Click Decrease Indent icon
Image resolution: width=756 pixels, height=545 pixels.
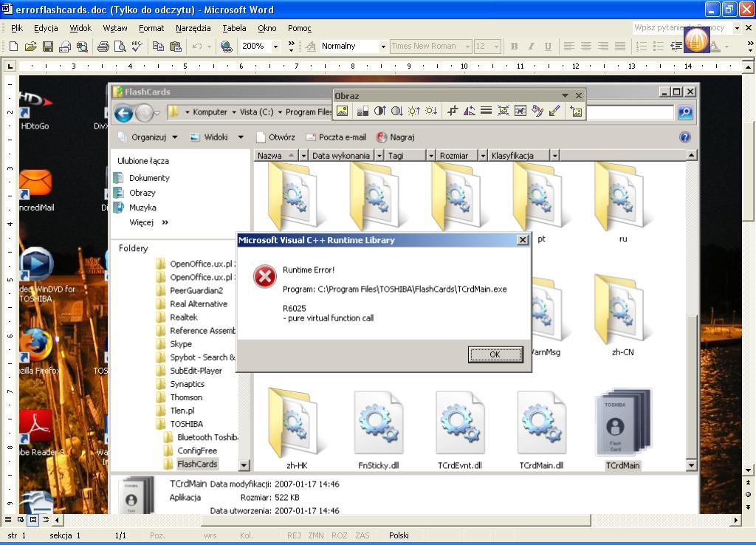point(676,47)
